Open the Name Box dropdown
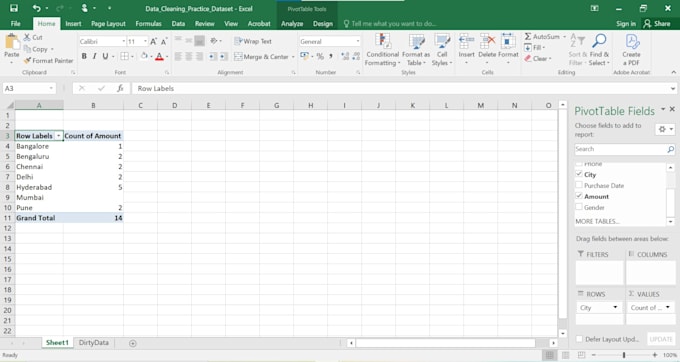 51,88
